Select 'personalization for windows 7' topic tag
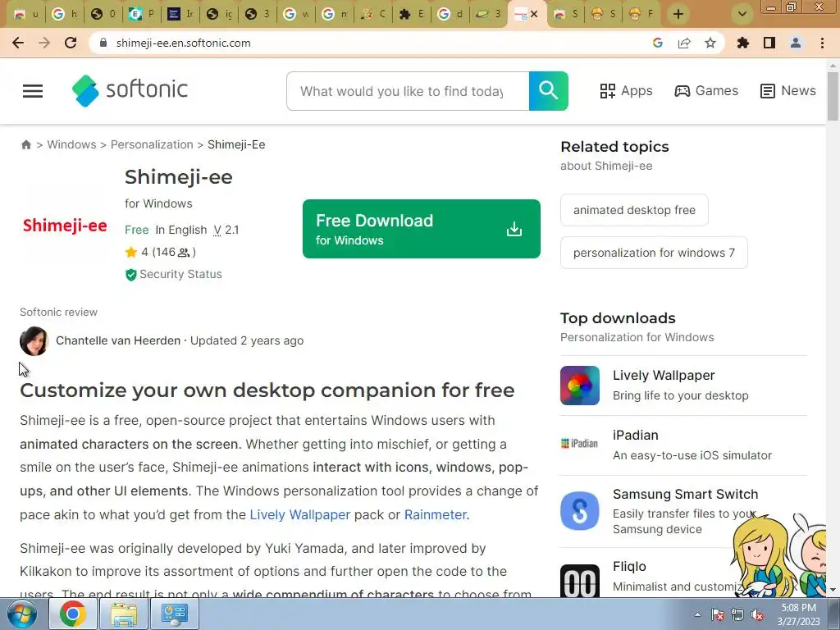The height and width of the screenshot is (630, 840). 654,253
